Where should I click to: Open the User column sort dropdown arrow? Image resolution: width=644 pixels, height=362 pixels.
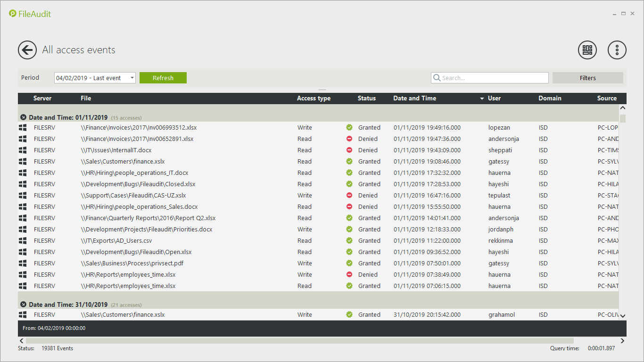pyautogui.click(x=482, y=99)
